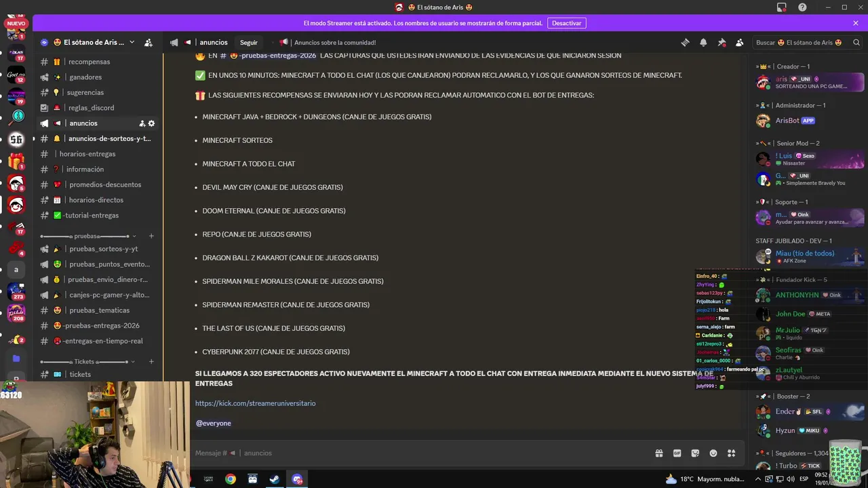Open notification settings bell in header
The width and height of the screenshot is (868, 488).
click(703, 42)
